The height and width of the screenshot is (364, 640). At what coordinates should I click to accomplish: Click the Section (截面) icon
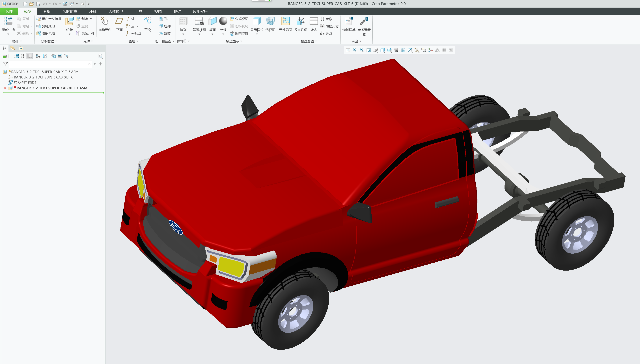pyautogui.click(x=212, y=21)
